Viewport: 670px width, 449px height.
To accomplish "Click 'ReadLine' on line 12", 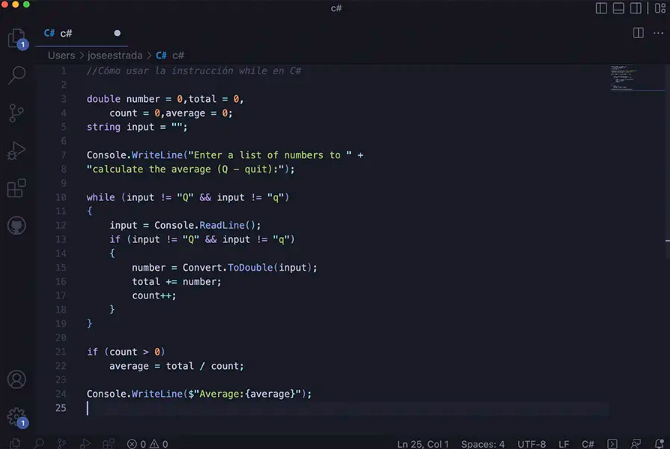I will 222,225.
